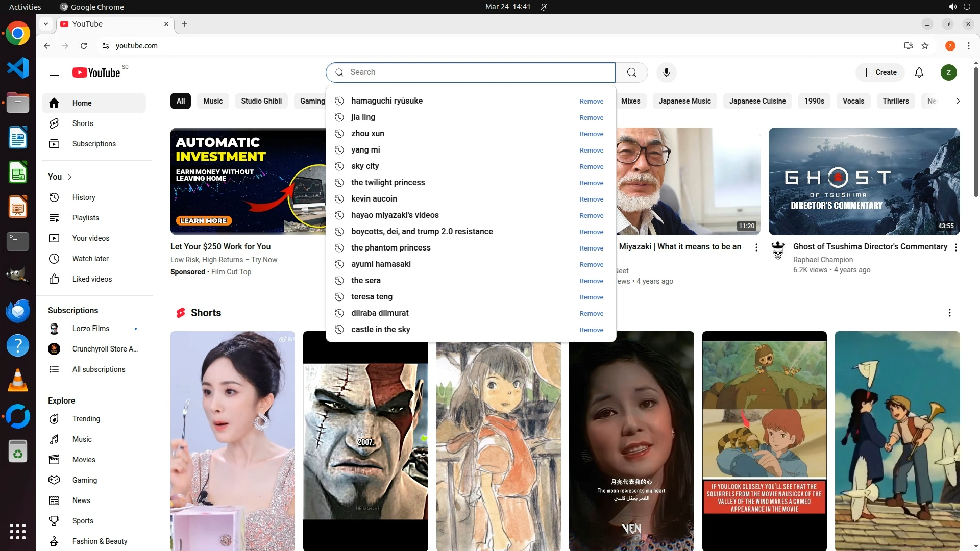Click the magnifier search button
980x551 pixels.
[631, 72]
